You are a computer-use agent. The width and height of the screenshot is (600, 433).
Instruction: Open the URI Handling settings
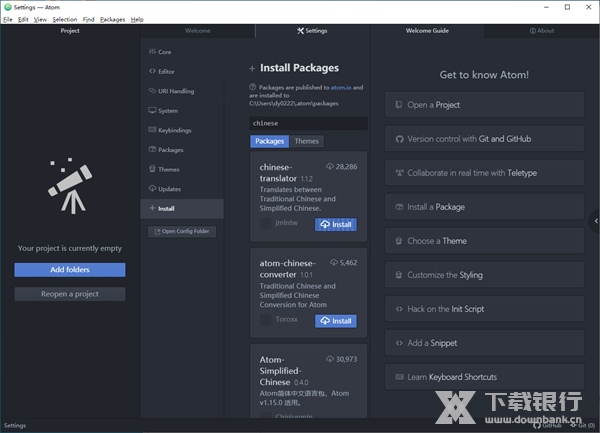coord(175,91)
